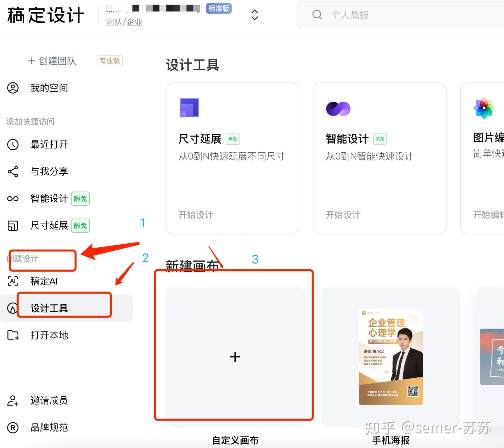Click 开始设计 under 尺寸延展 card
The width and height of the screenshot is (504, 448).
pos(196,215)
